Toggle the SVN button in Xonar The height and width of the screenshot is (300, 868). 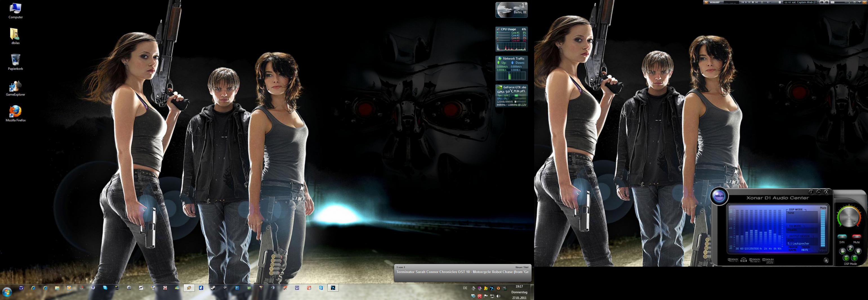pyautogui.click(x=842, y=236)
